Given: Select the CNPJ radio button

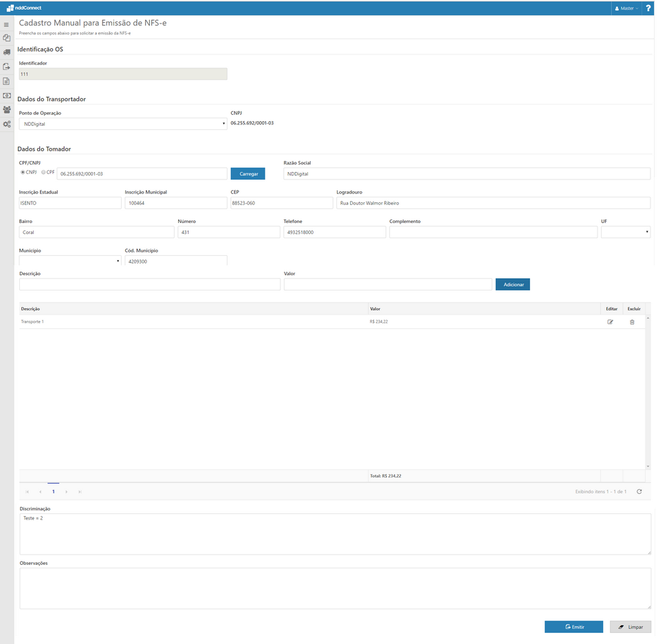Looking at the screenshot, I should pyautogui.click(x=23, y=171).
